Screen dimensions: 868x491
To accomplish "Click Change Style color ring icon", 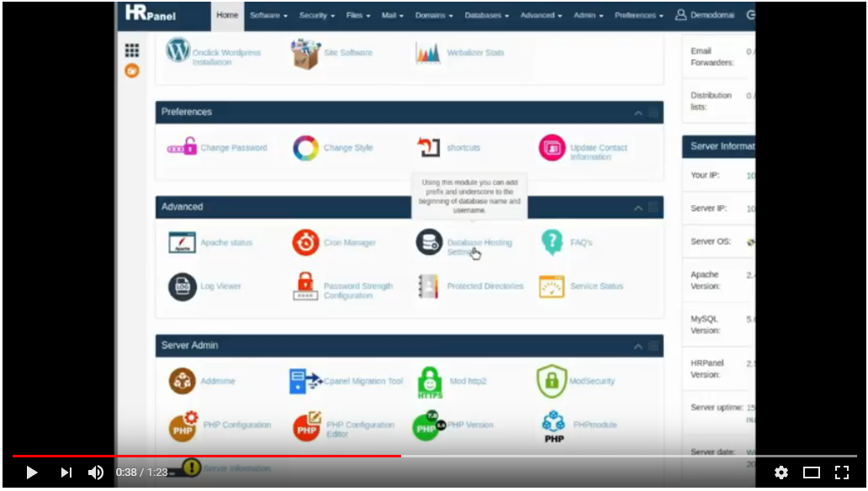I will (305, 148).
